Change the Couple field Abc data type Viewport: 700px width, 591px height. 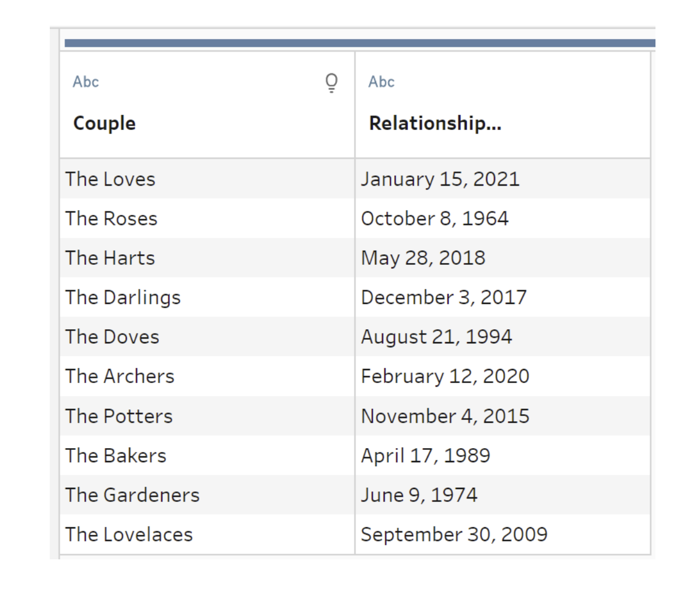point(86,82)
